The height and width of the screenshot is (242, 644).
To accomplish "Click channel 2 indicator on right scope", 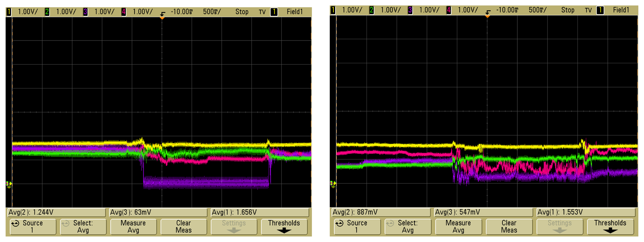I will (x=371, y=10).
